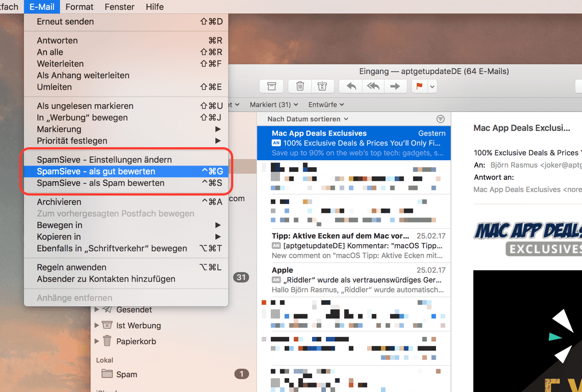Open the Markiert (31) favorites dropdown
This screenshot has height=392, width=582.
point(274,105)
